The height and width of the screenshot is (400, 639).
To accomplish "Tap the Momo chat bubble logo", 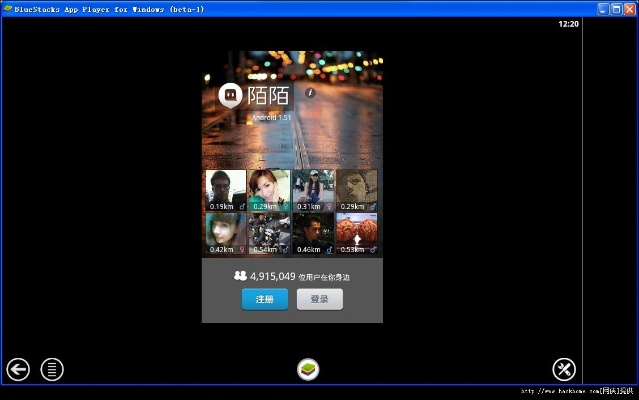I will [231, 96].
